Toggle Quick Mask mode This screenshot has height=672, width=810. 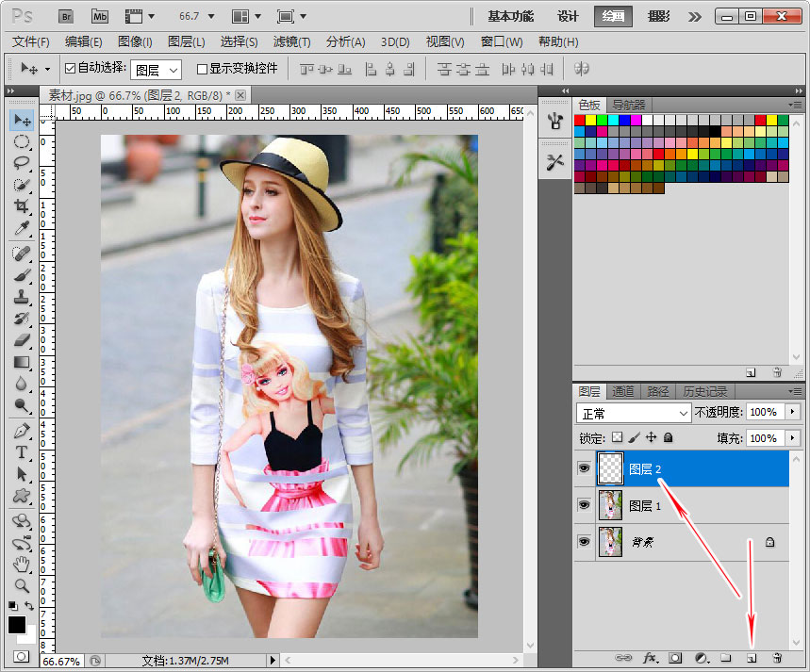[x=22, y=657]
